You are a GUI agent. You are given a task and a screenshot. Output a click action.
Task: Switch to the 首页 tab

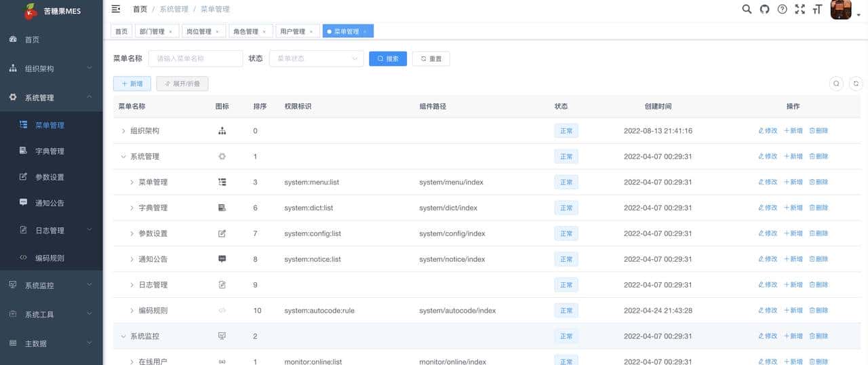click(121, 31)
